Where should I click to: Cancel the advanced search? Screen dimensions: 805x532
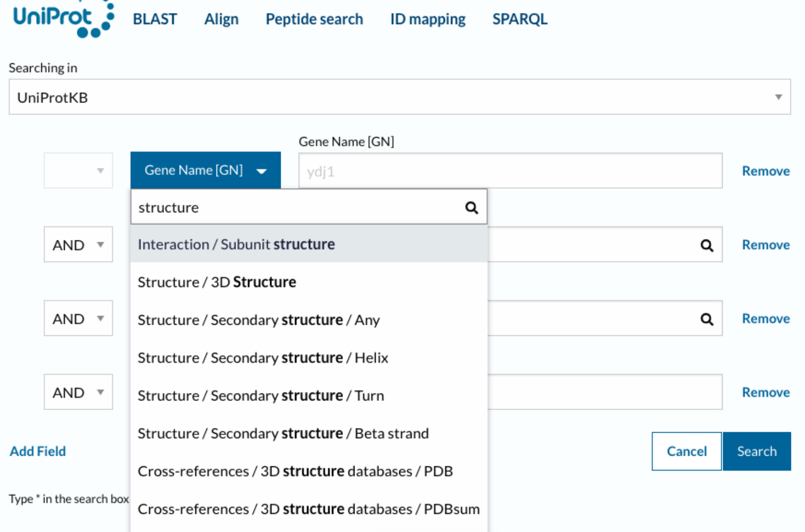[x=686, y=451]
